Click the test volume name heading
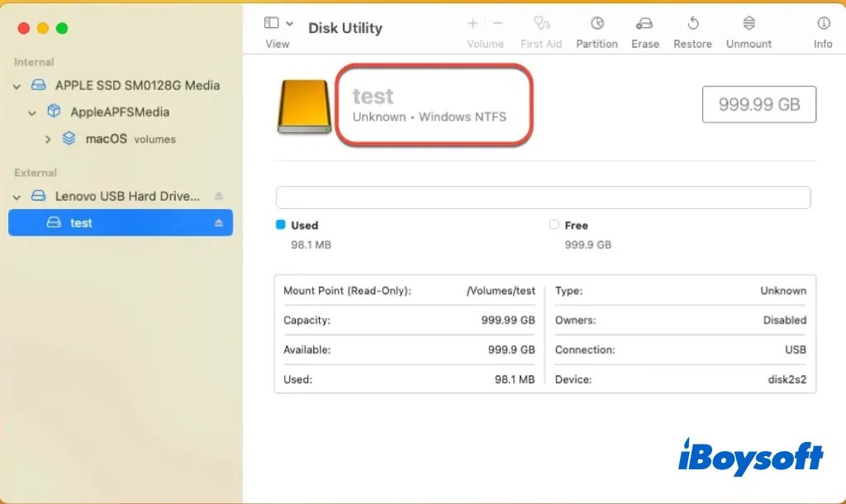Viewport: 846px width, 504px height. (x=373, y=96)
